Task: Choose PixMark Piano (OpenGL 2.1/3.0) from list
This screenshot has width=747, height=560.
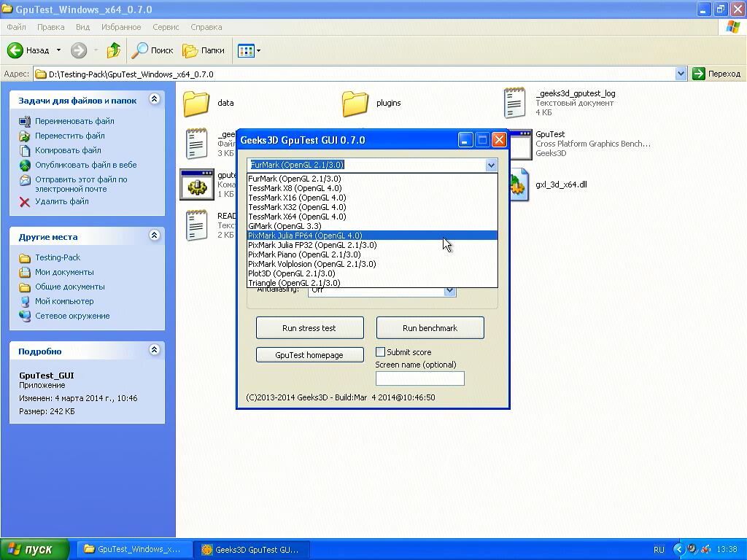Action: pos(304,254)
